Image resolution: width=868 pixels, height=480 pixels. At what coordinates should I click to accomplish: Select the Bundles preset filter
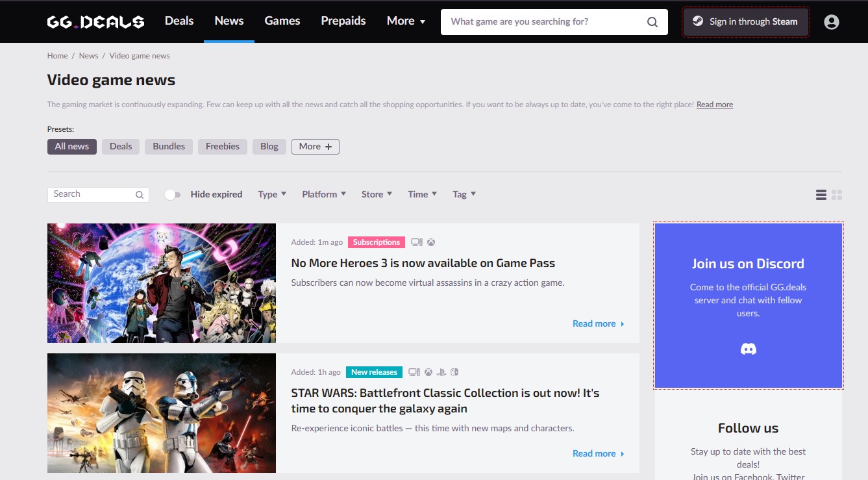[x=169, y=147]
